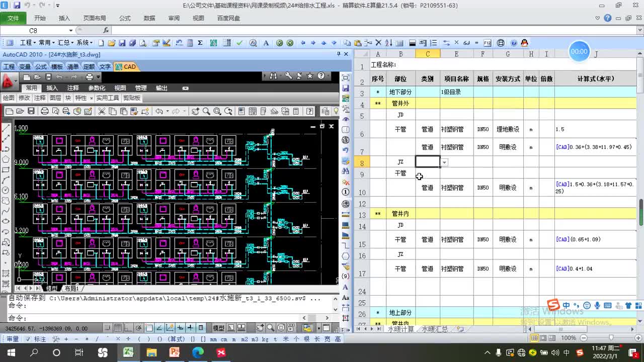Click the Name Box showing C8
Screen dimensions: 644x362
tap(33, 31)
